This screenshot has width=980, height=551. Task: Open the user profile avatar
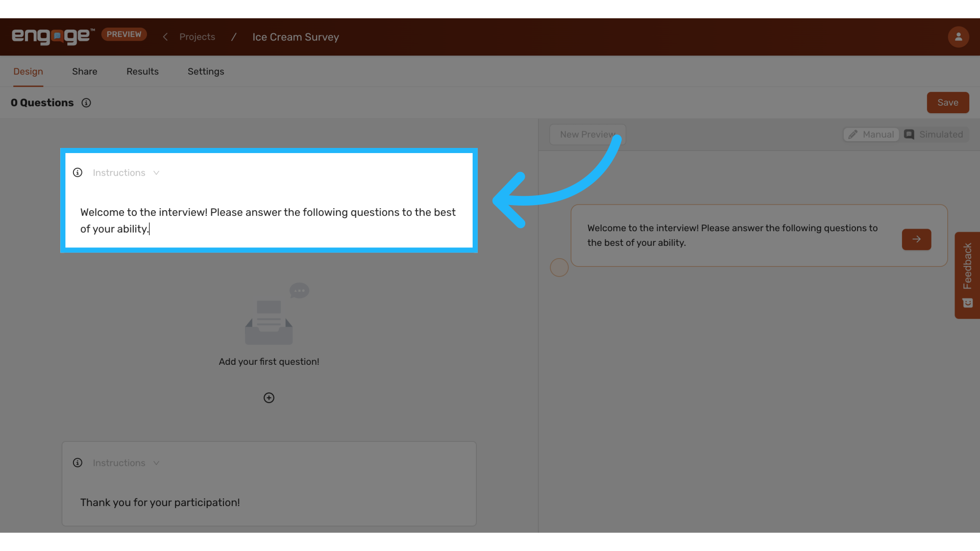pos(958,37)
